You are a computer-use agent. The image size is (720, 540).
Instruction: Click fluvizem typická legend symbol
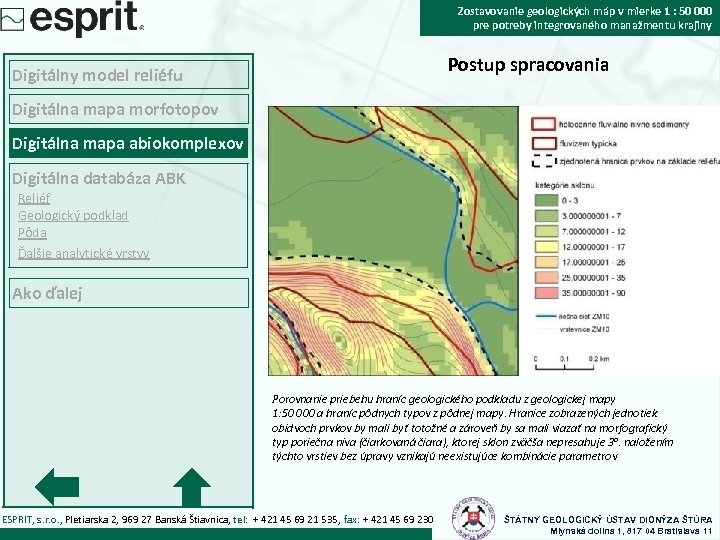[x=544, y=143]
